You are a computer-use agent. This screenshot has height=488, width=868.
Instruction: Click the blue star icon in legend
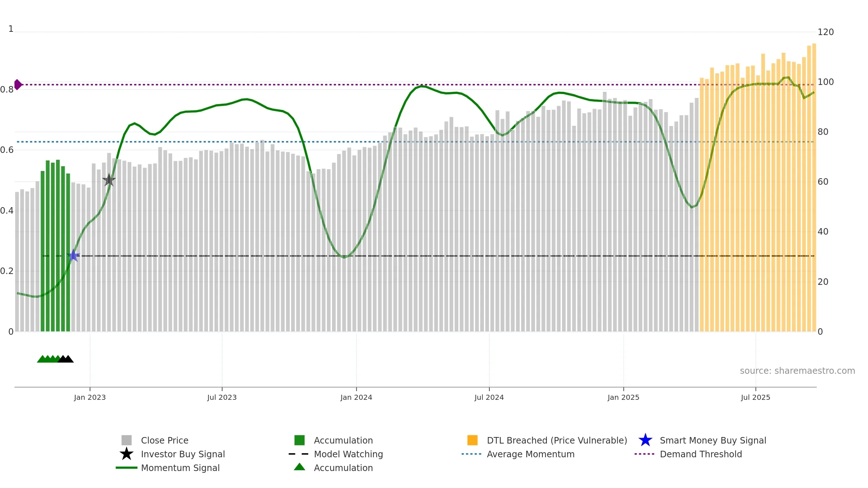pos(645,440)
